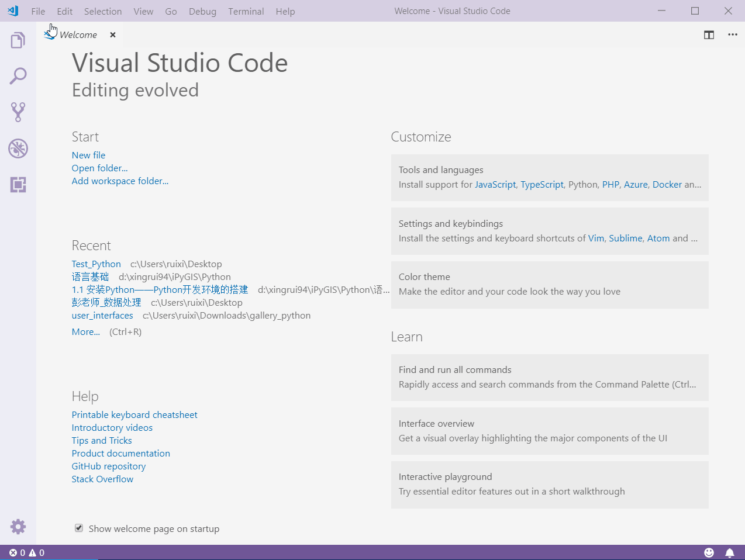Open Introductory videos link
Viewport: 745px width, 560px height.
[x=112, y=427]
